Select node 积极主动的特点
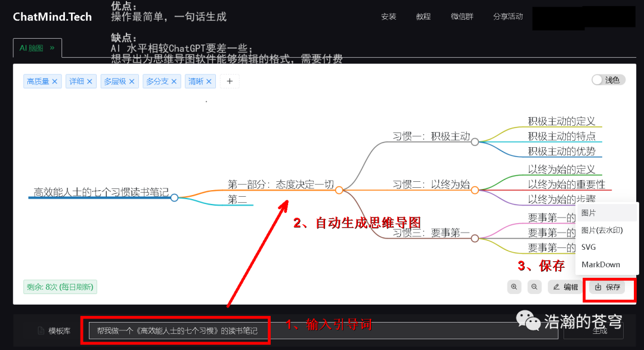 pos(562,136)
